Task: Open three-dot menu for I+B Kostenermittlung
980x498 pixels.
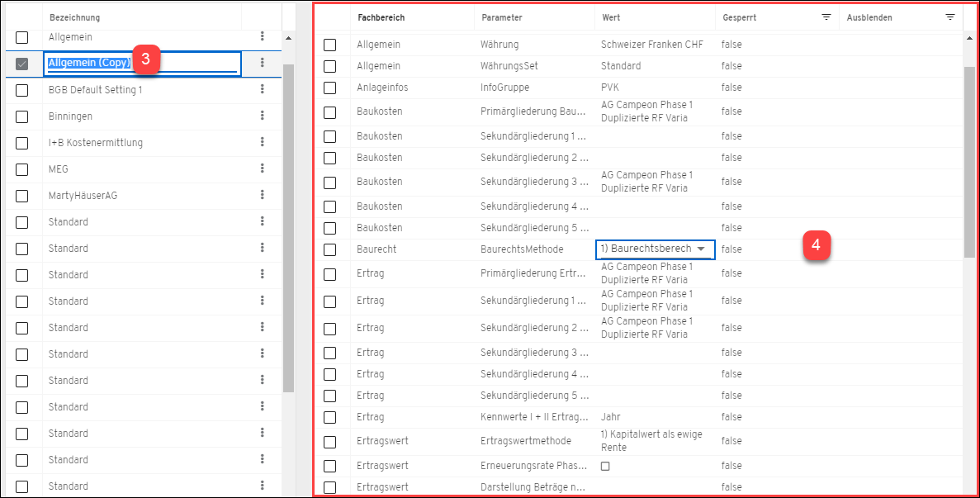Action: coord(263,142)
